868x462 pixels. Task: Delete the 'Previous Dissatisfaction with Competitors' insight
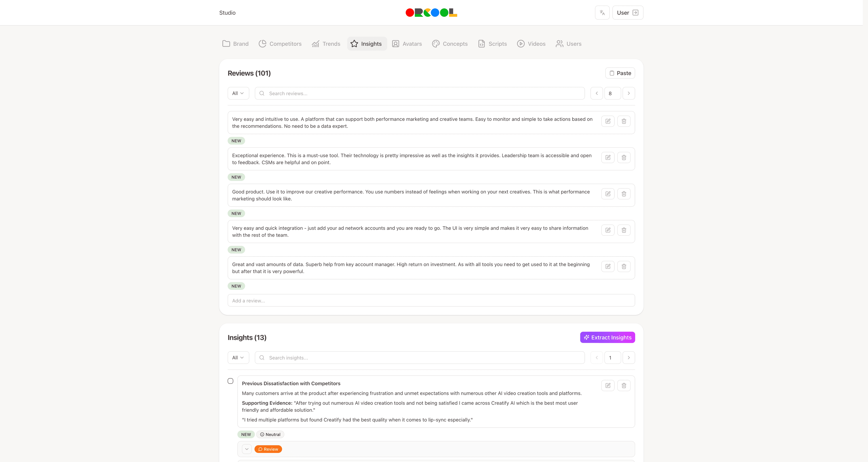click(624, 386)
